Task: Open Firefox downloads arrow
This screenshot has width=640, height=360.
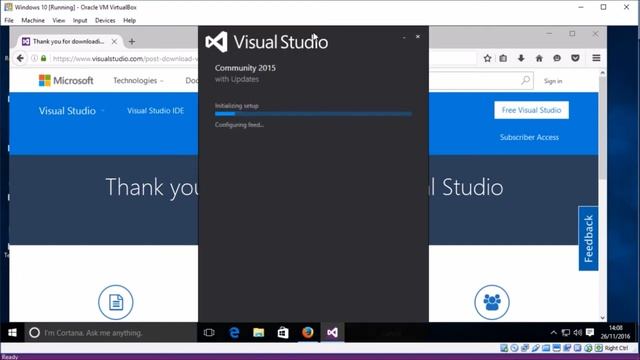Action: 521,58
